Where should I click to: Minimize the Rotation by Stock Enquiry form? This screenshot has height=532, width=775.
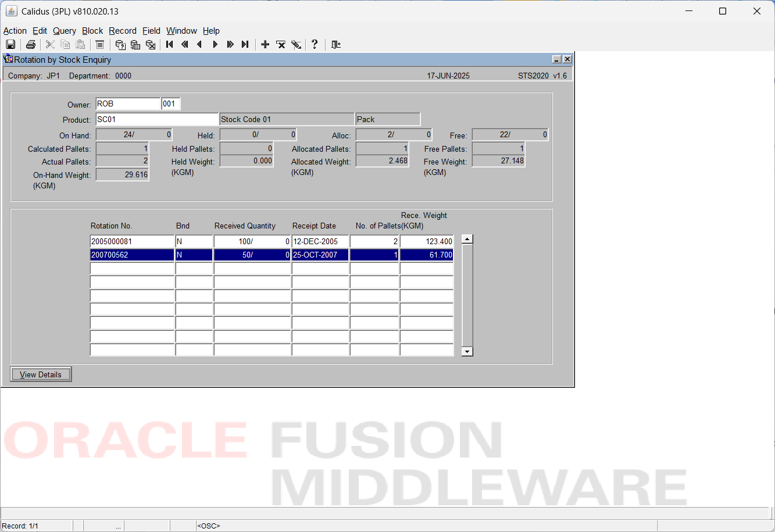[556, 59]
